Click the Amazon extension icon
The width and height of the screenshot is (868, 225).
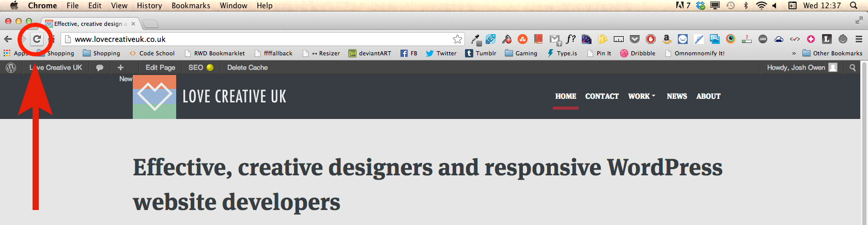(x=667, y=39)
